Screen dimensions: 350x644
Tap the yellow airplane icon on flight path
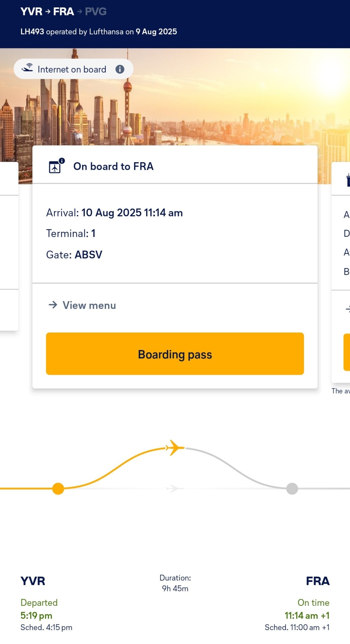point(175,448)
